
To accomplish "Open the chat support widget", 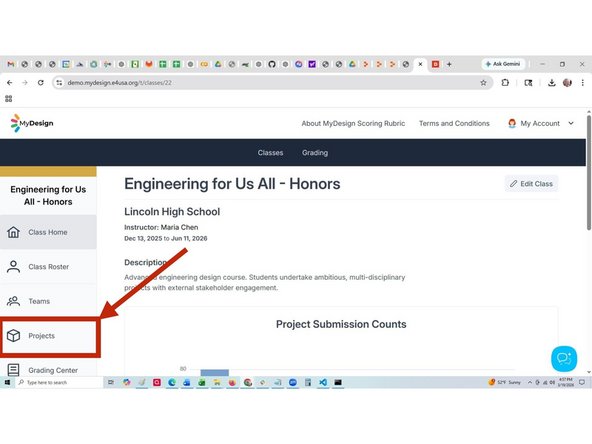I will click(x=564, y=359).
